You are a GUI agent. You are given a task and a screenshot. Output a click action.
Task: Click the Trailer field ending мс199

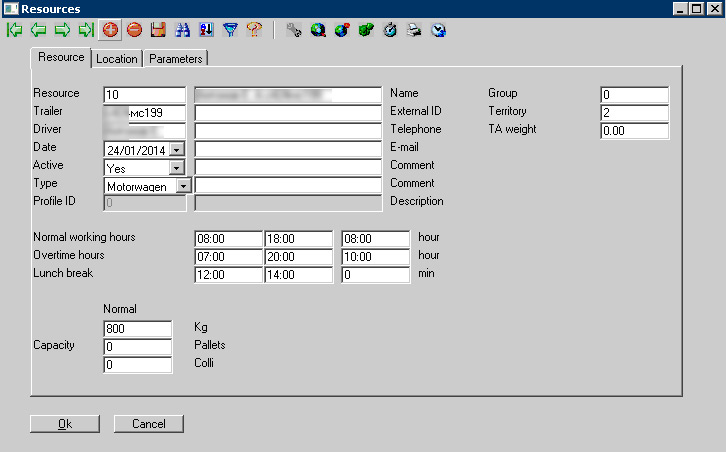coord(144,113)
